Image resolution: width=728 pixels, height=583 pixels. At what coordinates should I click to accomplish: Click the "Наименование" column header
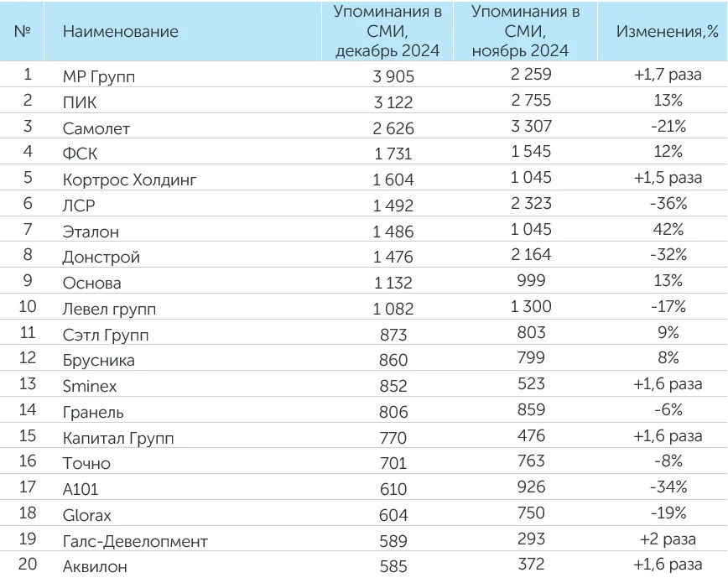pyautogui.click(x=121, y=32)
